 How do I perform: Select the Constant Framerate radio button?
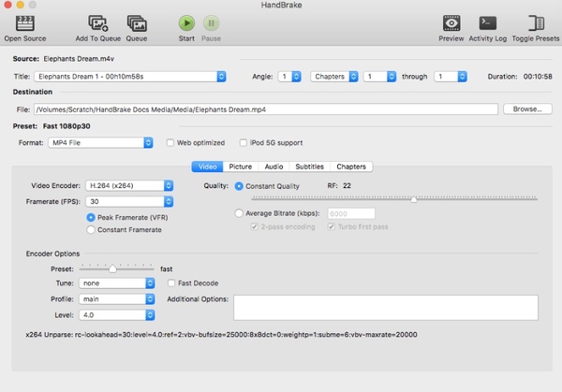click(x=91, y=230)
